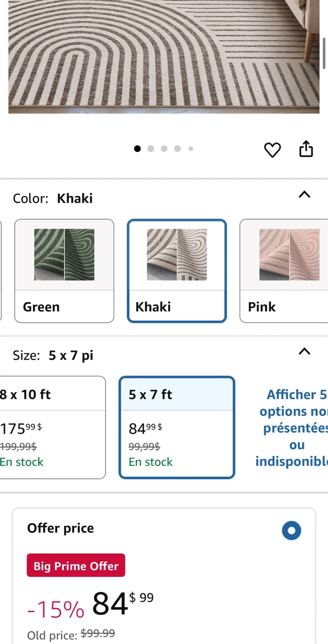Viewport: 328px width, 644px height.
Task: Tap the Big Prime Offer badge
Action: point(76,566)
